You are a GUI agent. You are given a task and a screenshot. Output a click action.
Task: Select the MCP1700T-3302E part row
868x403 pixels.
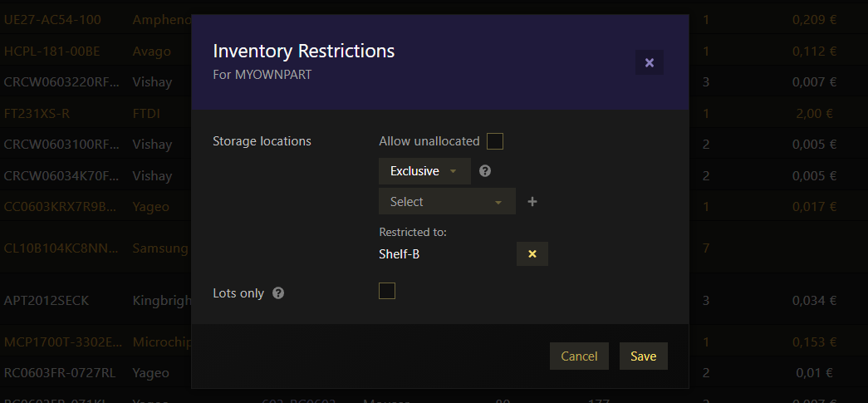63,342
